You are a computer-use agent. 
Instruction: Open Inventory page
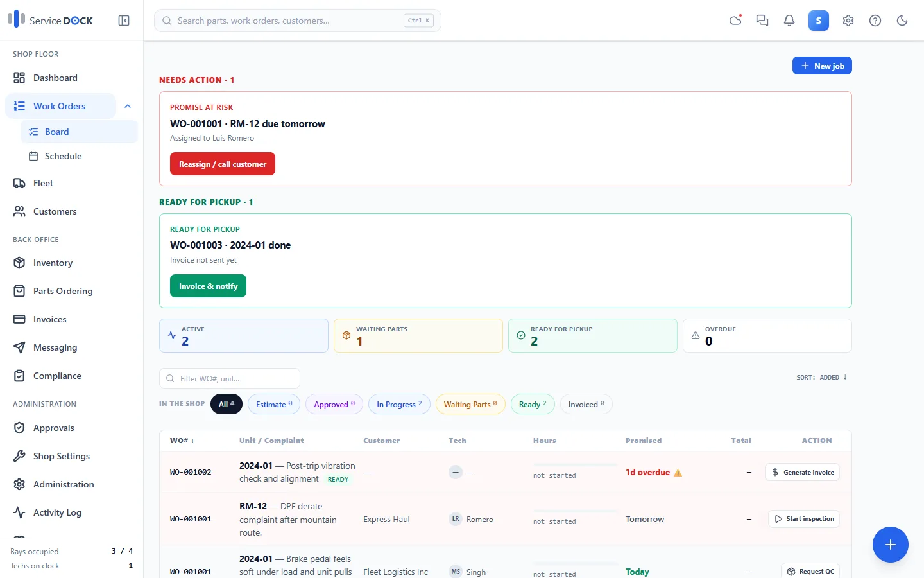[71, 263]
